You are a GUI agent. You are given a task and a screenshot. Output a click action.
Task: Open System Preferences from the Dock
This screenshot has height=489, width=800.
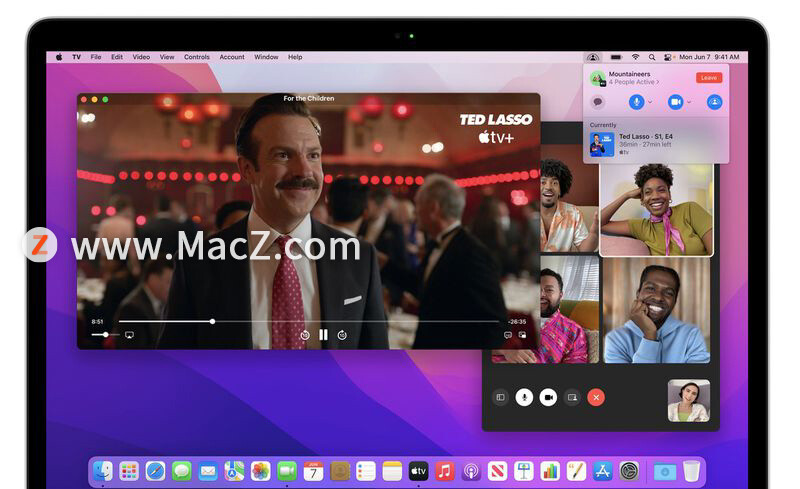point(629,471)
